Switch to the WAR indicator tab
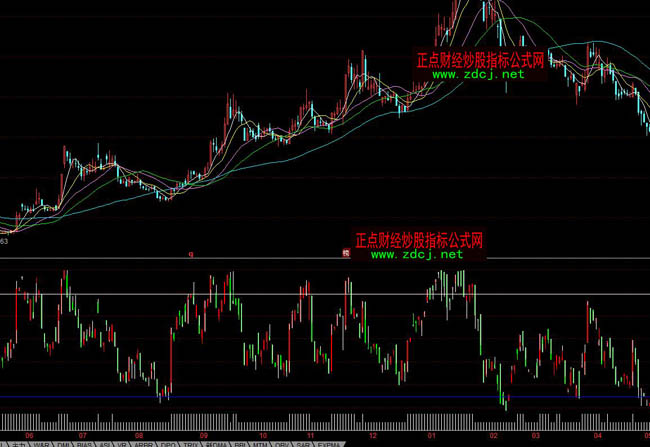Image resolution: width=650 pixels, height=447 pixels. tap(43, 443)
